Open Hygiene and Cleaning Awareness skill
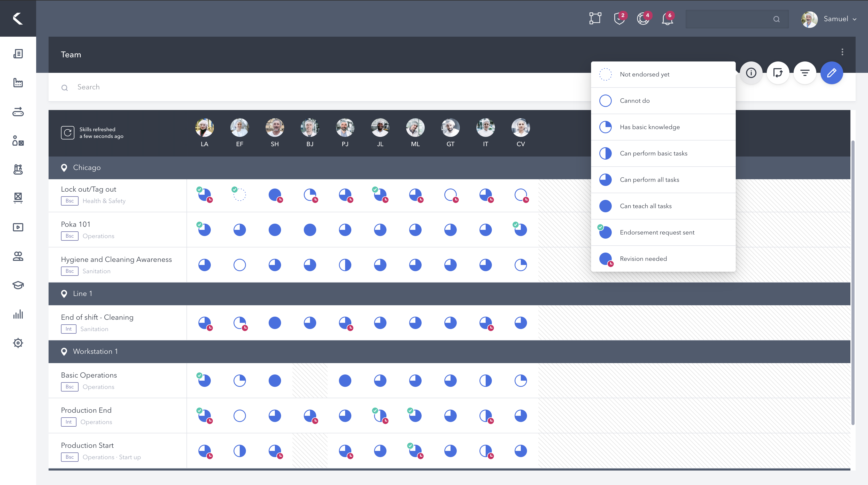The image size is (868, 485). point(116,259)
